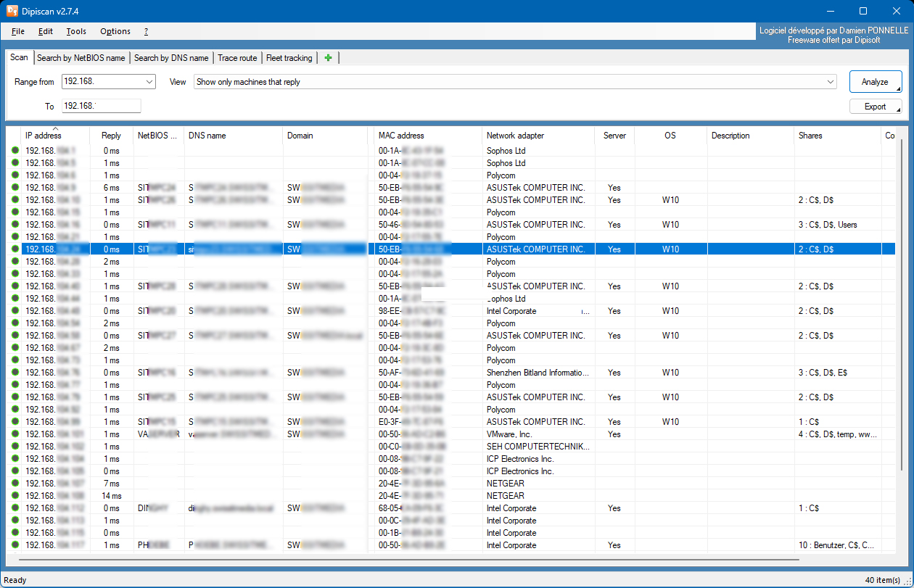
Task: Select 'Shenzhen Bitland Informatio...' cell
Action: [538, 373]
